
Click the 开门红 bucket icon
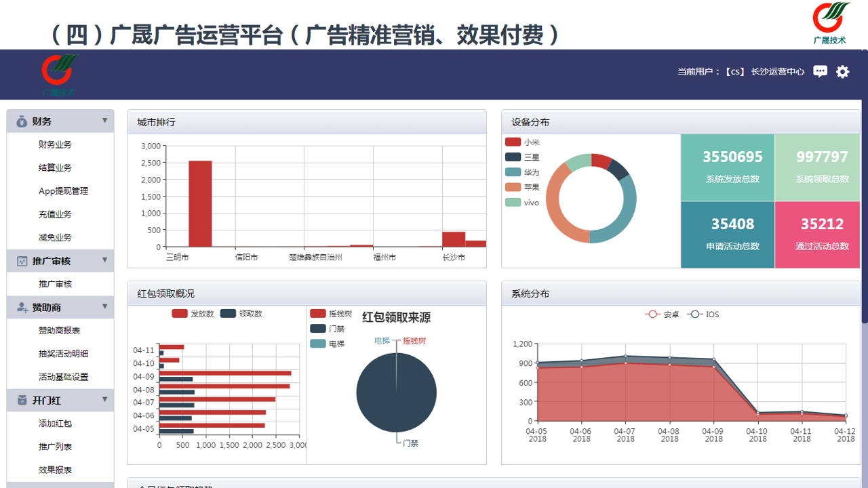[22, 401]
